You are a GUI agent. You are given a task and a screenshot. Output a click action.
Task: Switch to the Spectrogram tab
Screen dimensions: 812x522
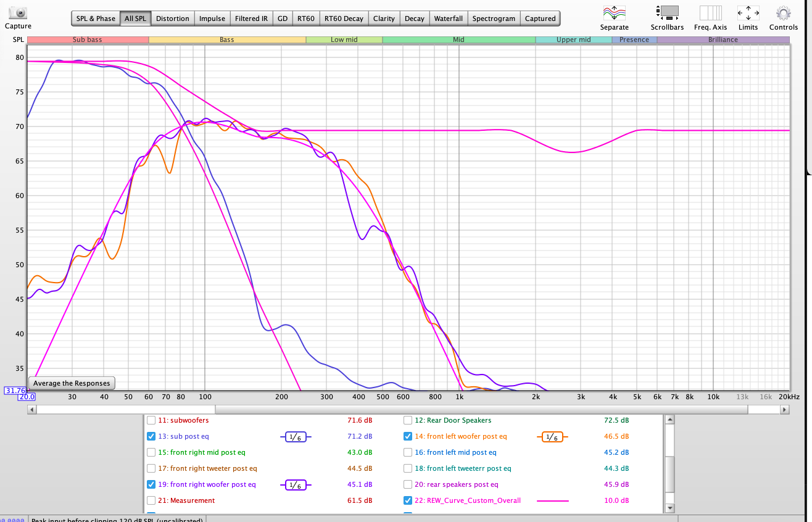(x=494, y=19)
